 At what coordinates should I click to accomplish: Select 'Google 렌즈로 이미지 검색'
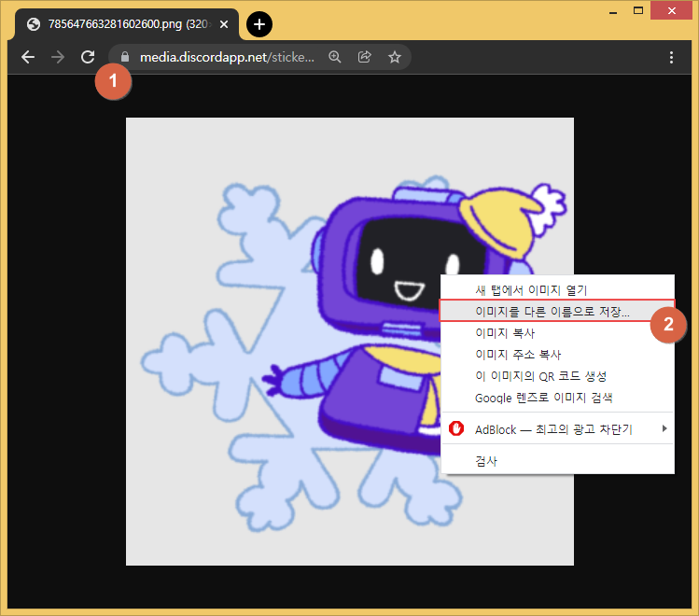(x=557, y=398)
